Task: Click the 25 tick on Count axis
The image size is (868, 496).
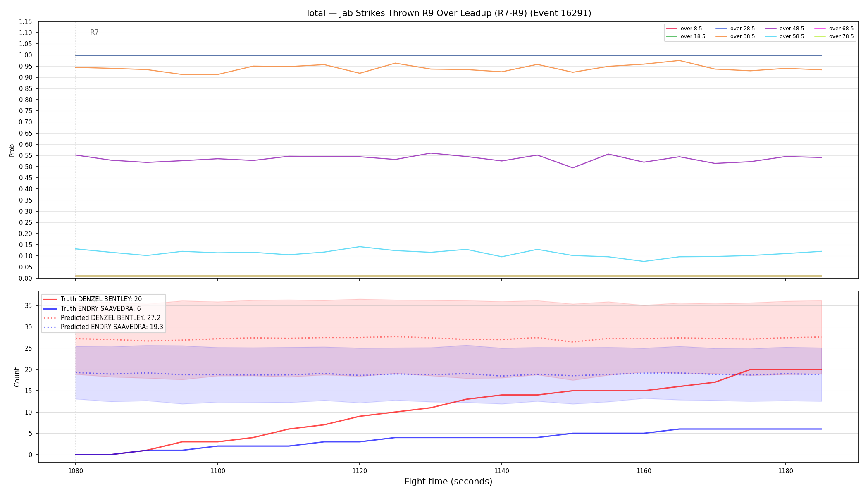Action: (29, 348)
